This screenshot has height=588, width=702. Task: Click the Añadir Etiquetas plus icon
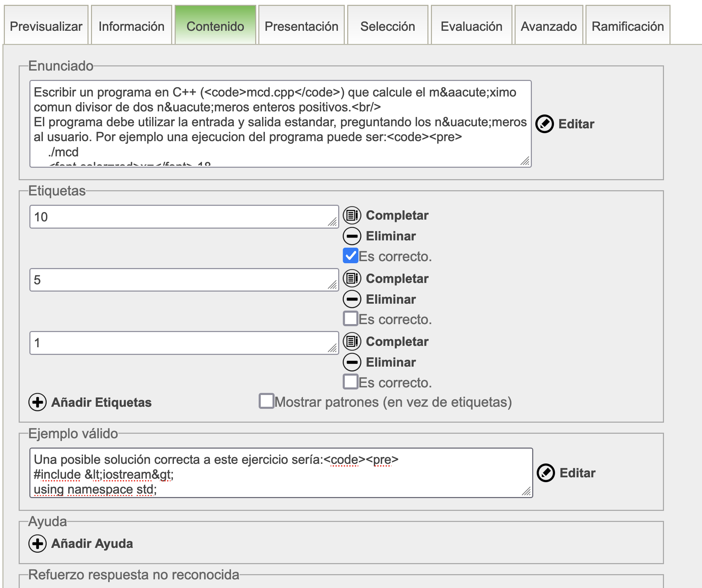pyautogui.click(x=37, y=402)
